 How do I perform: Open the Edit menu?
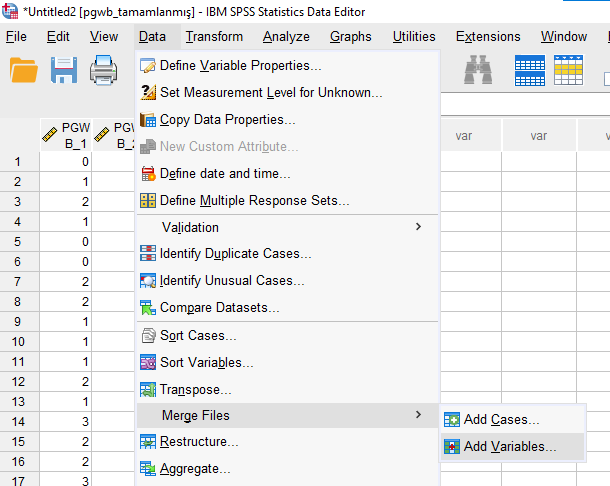coord(58,37)
